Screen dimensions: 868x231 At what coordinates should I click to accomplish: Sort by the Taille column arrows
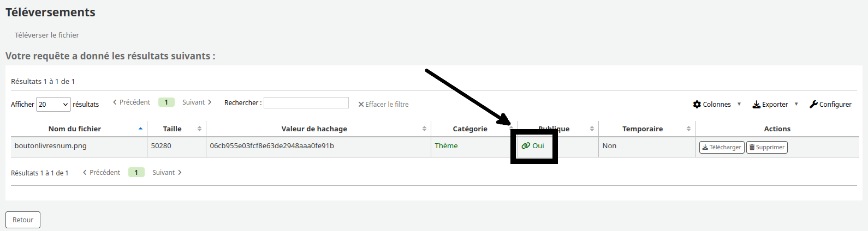[199, 129]
